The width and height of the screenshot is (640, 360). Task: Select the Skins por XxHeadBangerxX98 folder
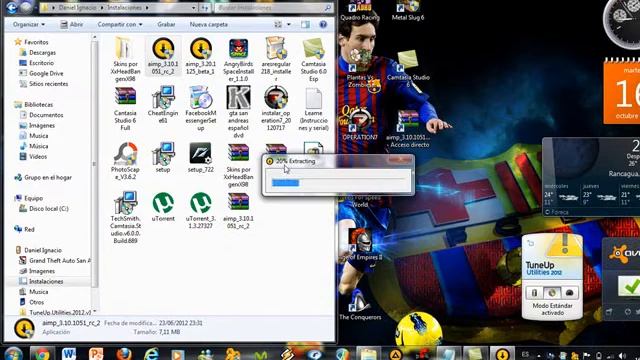(125, 60)
